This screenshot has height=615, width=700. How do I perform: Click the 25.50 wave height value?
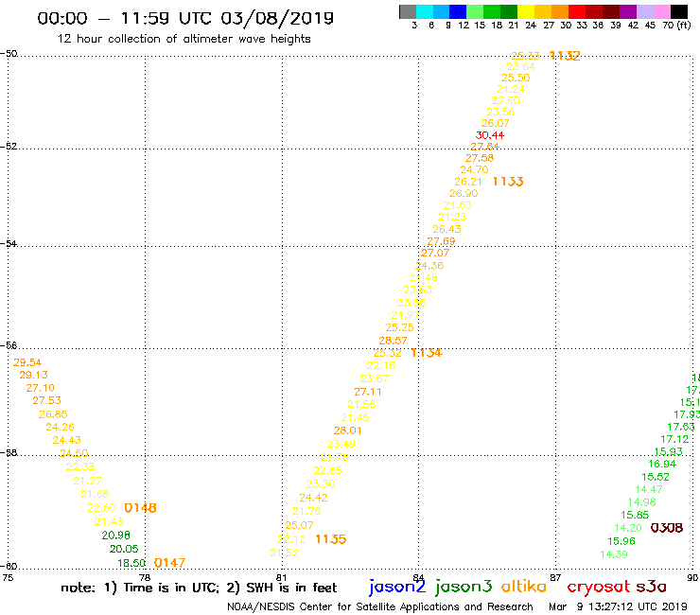tap(516, 78)
